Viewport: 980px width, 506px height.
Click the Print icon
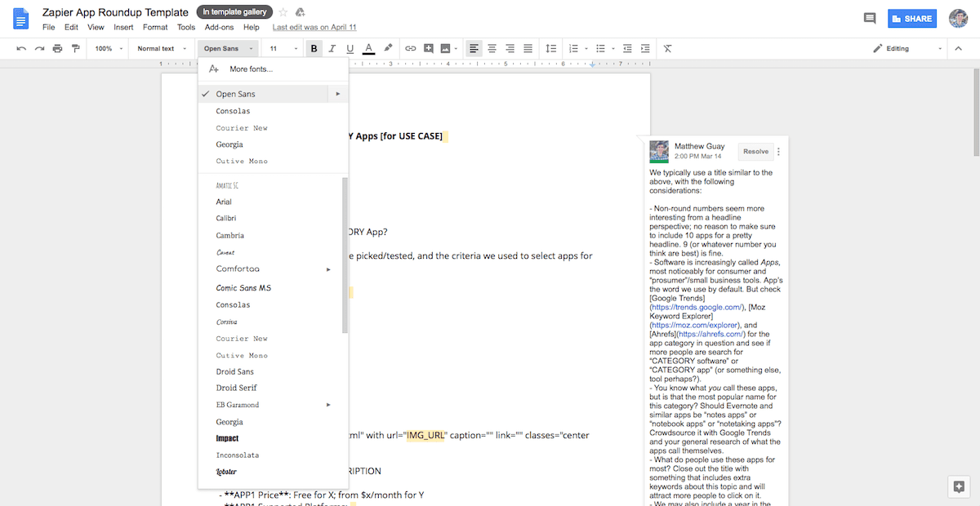[x=57, y=48]
